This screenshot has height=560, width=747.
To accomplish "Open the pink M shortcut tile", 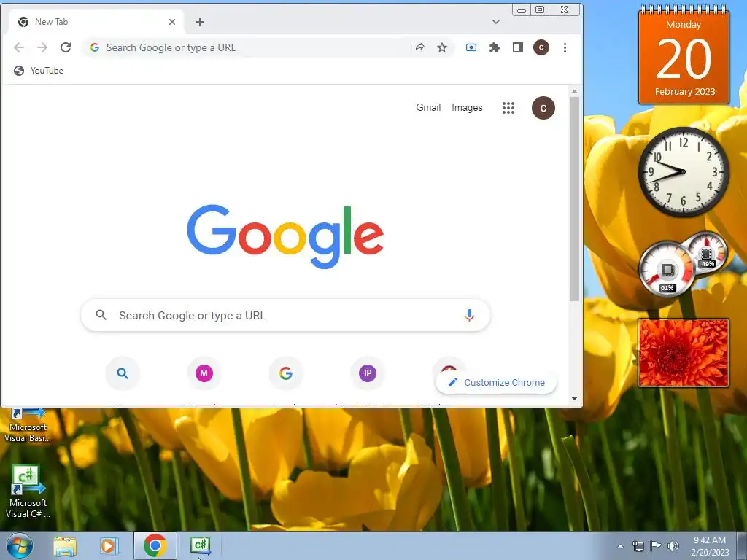I will (x=204, y=373).
